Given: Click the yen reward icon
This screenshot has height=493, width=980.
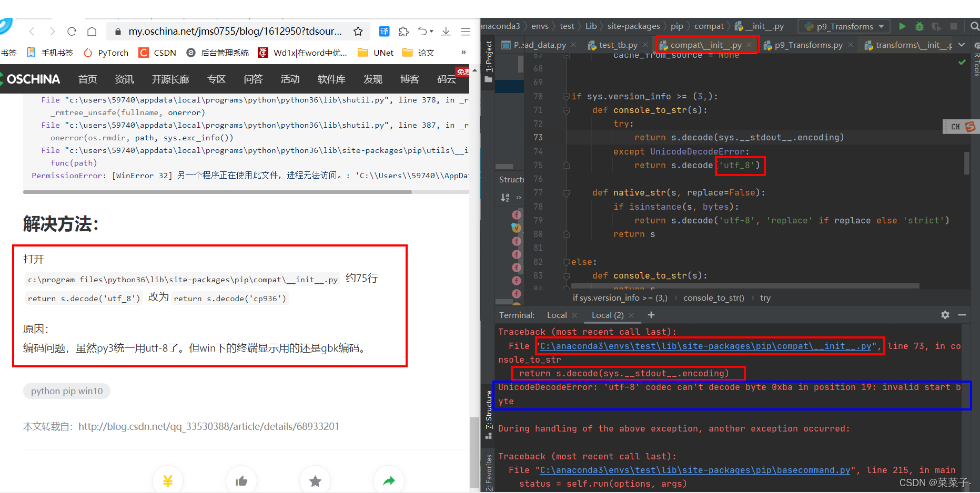Looking at the screenshot, I should pos(168,480).
